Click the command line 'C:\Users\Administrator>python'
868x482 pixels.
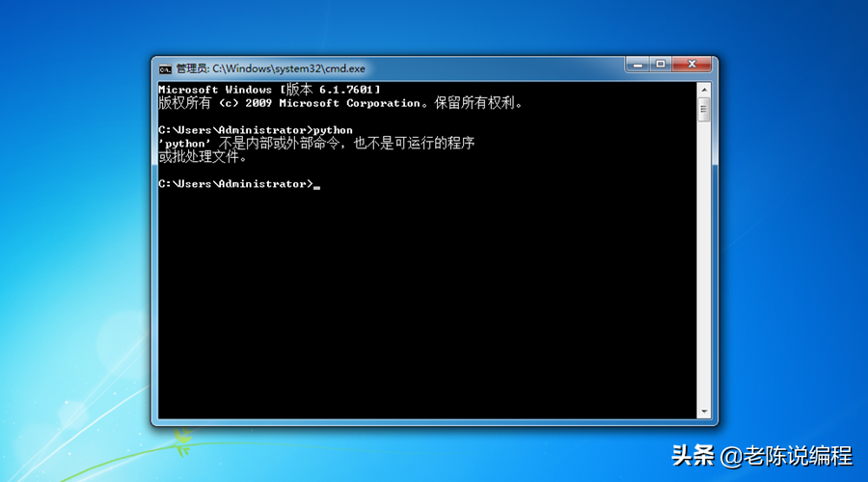pos(256,130)
